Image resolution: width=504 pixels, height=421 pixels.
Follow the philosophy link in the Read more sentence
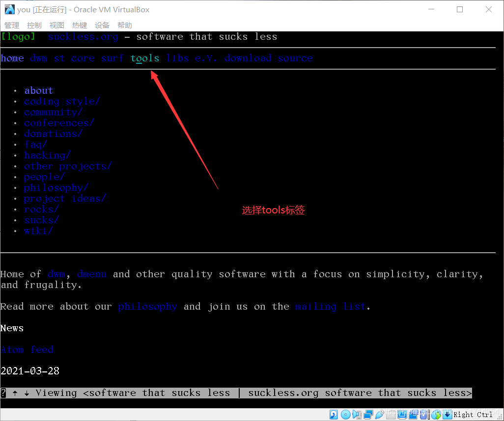click(x=147, y=307)
